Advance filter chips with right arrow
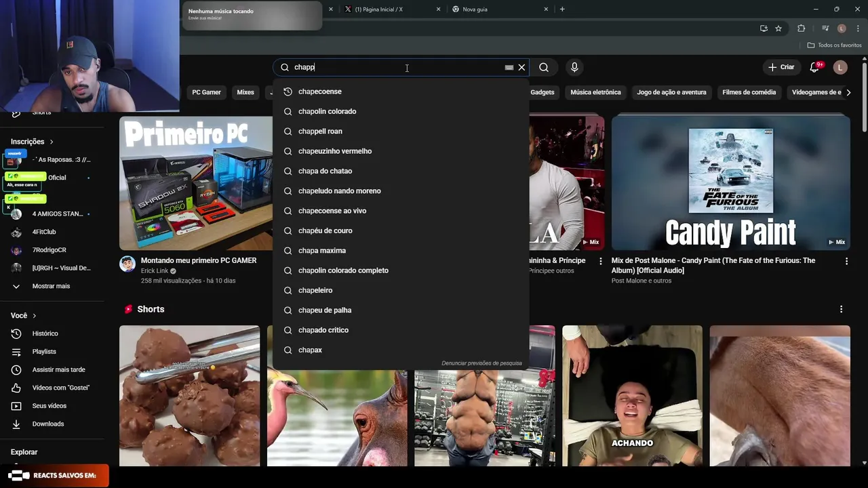The height and width of the screenshot is (488, 868). coord(848,92)
